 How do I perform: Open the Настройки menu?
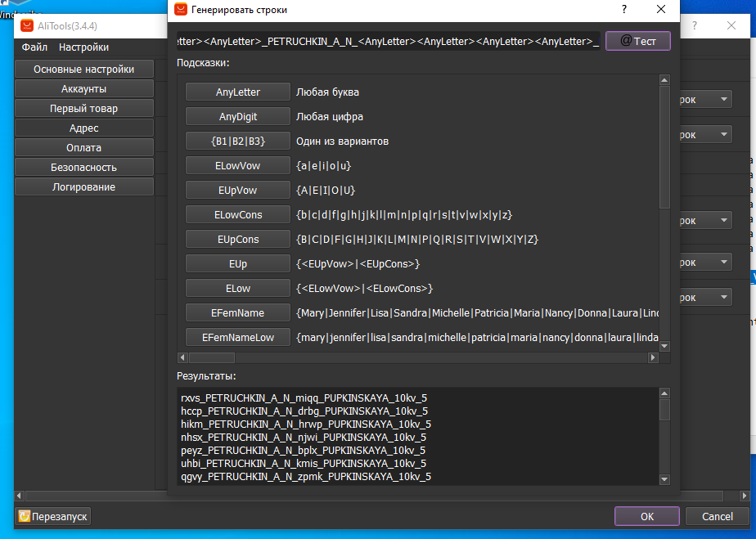pos(83,47)
